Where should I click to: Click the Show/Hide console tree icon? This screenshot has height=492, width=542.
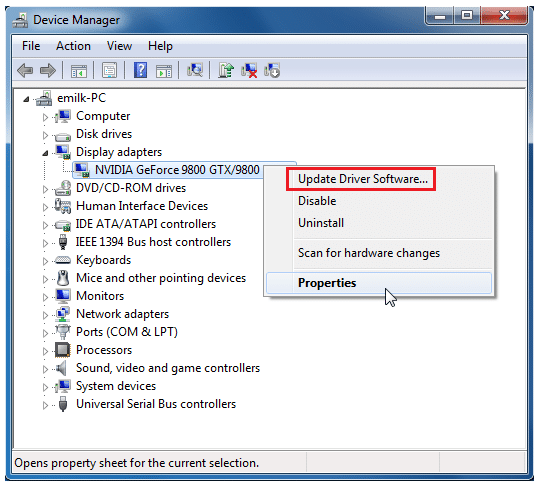point(79,71)
